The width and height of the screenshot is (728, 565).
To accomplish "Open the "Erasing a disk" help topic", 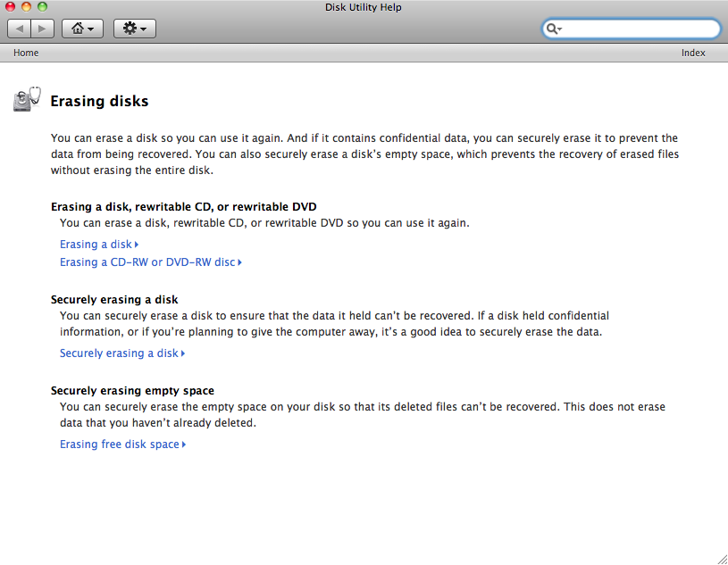I will 96,245.
